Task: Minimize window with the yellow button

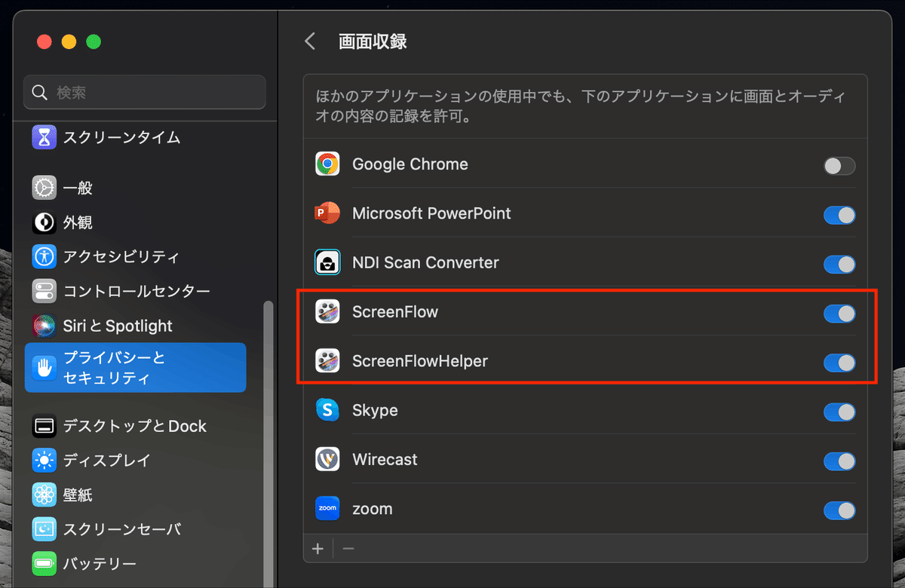Action: click(x=69, y=41)
